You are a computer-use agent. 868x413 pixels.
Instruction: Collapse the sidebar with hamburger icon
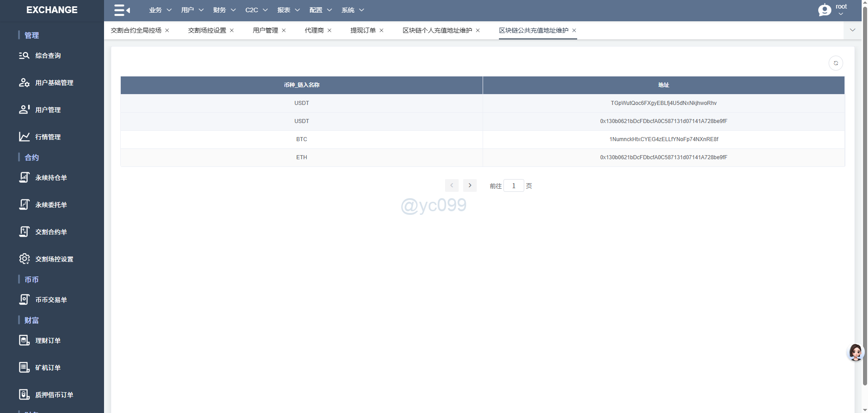(x=122, y=10)
